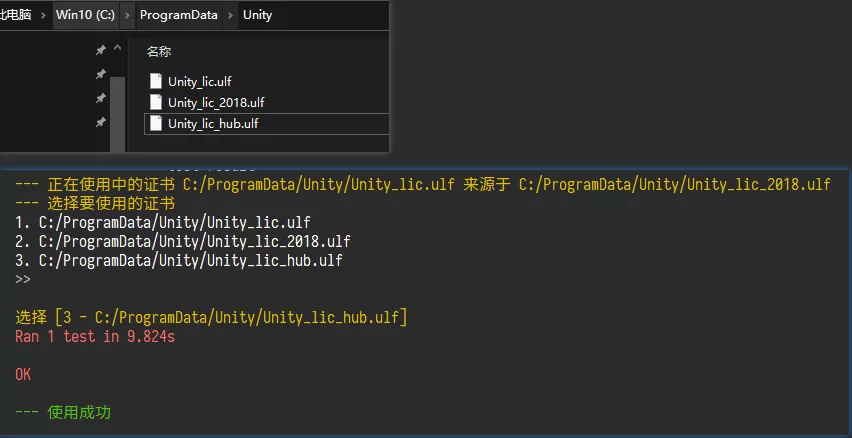This screenshot has height=438, width=852.
Task: Select the Unity_lic_hub.ulf file
Action: tap(213, 124)
